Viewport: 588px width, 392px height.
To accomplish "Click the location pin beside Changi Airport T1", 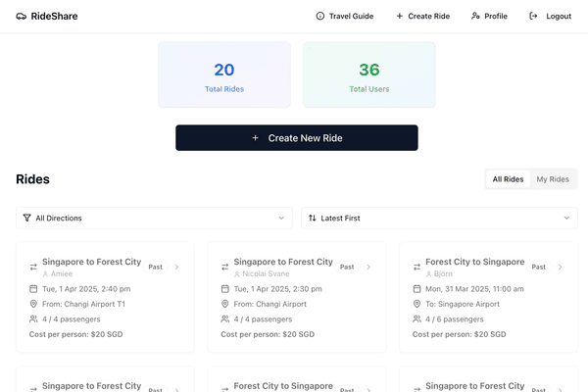I will coord(33,304).
